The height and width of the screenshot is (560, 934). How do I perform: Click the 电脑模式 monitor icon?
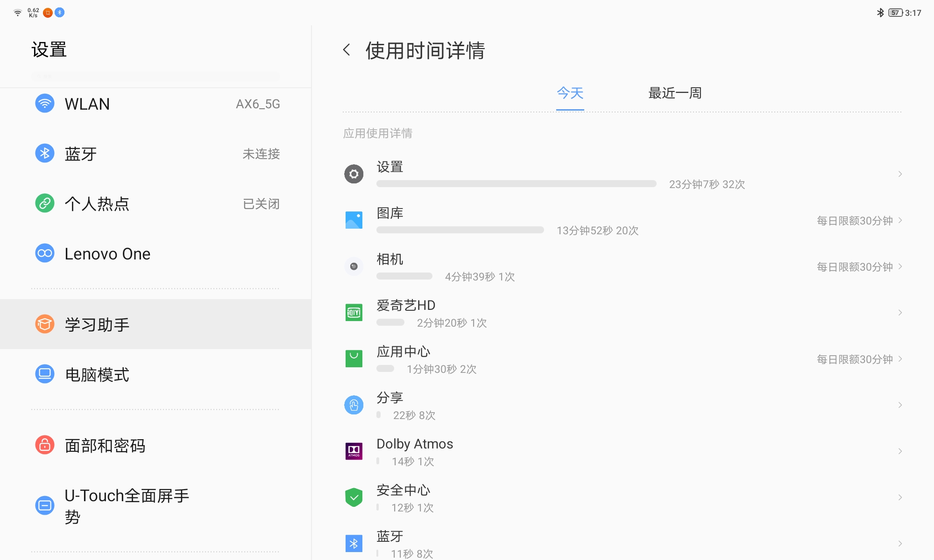tap(44, 374)
